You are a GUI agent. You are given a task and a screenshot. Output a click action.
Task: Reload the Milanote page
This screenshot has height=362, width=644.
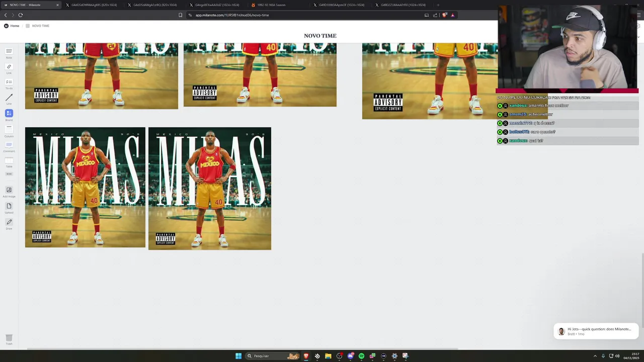21,15
